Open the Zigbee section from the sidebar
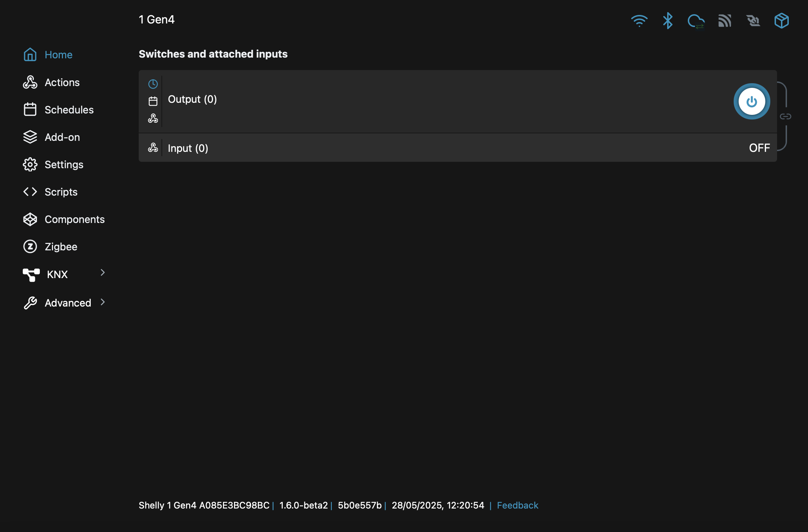The height and width of the screenshot is (532, 808). click(x=61, y=246)
